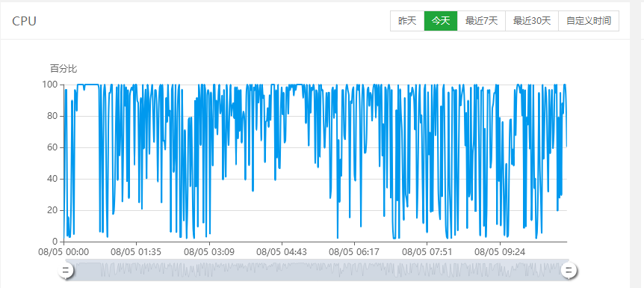Screen dimensions: 644x288
Task: Click the left zoom slider handle
Action: (x=65, y=270)
